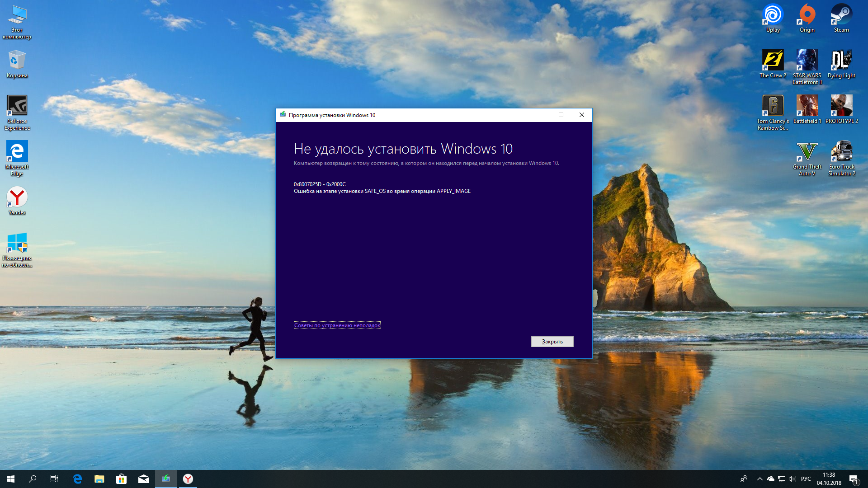Select the Dying Light desktop shortcut
868x488 pixels.
(x=841, y=64)
